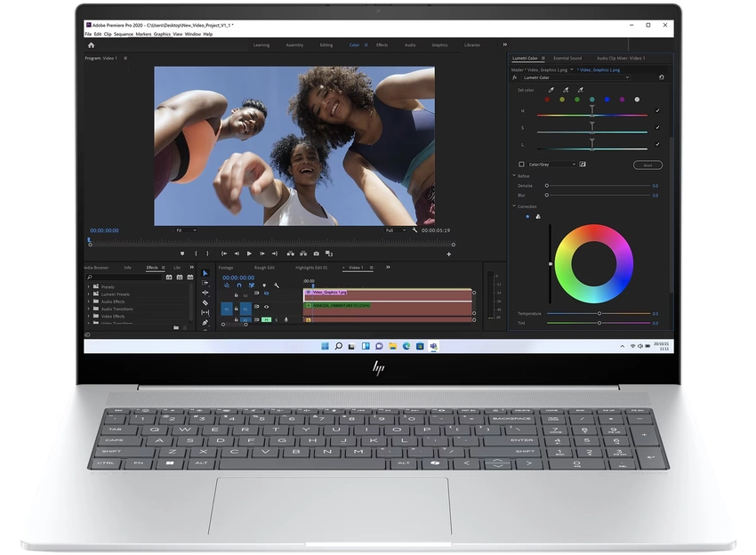Screen dimensions: 756x555
Task: Click the magenta swatch in Set color
Action: click(622, 100)
